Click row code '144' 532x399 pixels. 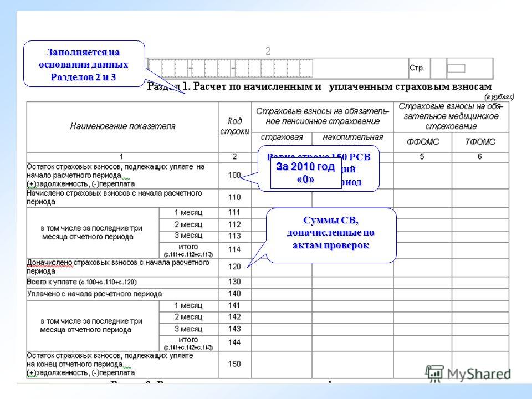234,342
